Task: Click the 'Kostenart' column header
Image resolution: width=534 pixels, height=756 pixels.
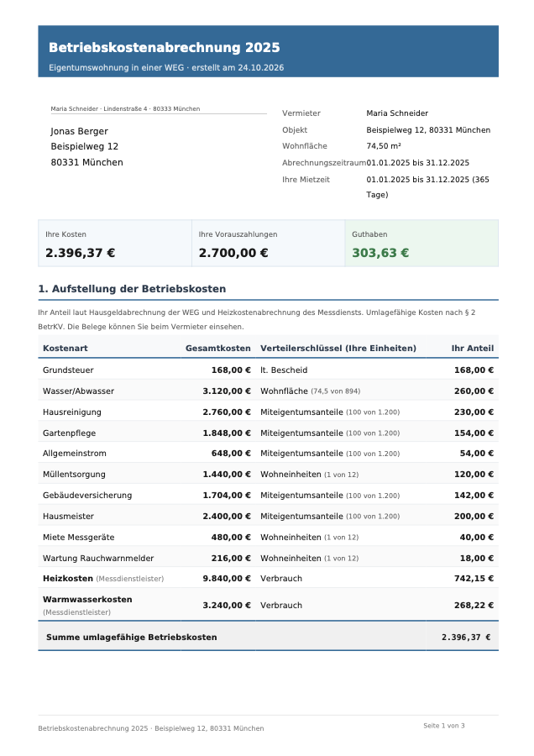Action: coord(65,348)
